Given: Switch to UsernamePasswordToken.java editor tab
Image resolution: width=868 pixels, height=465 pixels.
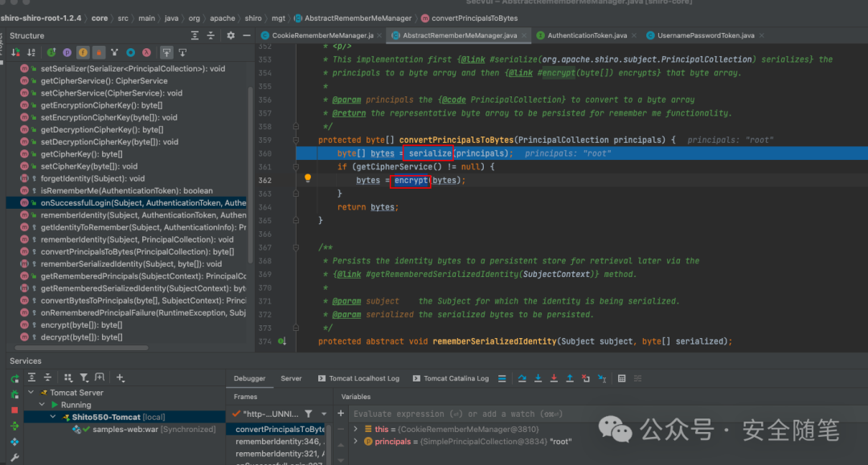Looking at the screenshot, I should pyautogui.click(x=706, y=35).
